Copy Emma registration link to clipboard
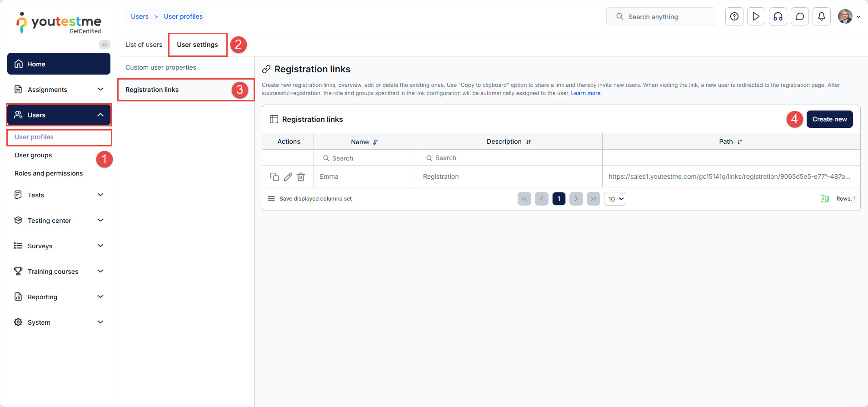Viewport: 868px width, 407px height. click(274, 177)
